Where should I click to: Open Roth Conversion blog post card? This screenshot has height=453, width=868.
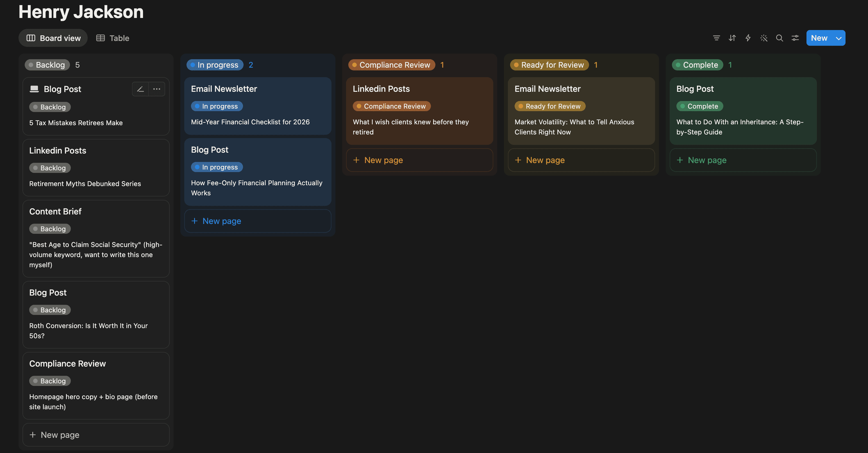tap(96, 315)
